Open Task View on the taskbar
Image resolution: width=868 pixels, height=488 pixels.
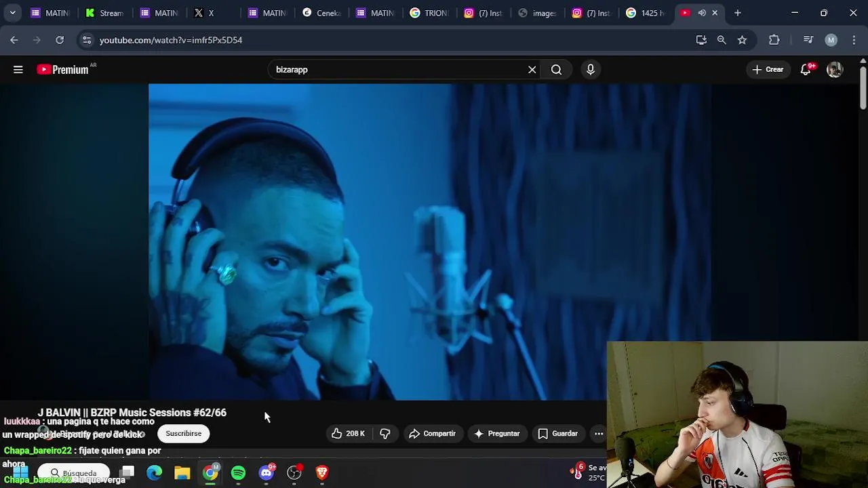click(x=127, y=472)
